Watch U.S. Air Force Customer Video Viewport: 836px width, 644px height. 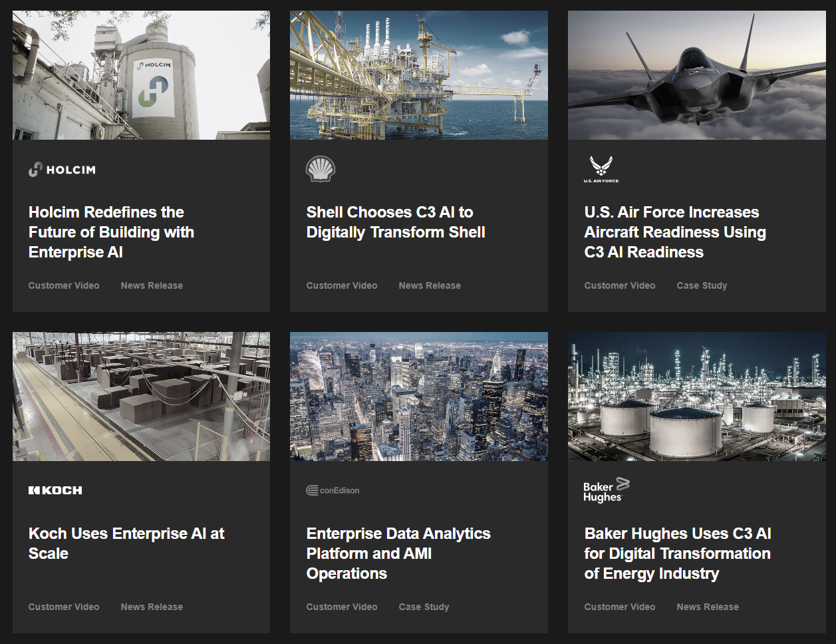pos(620,285)
